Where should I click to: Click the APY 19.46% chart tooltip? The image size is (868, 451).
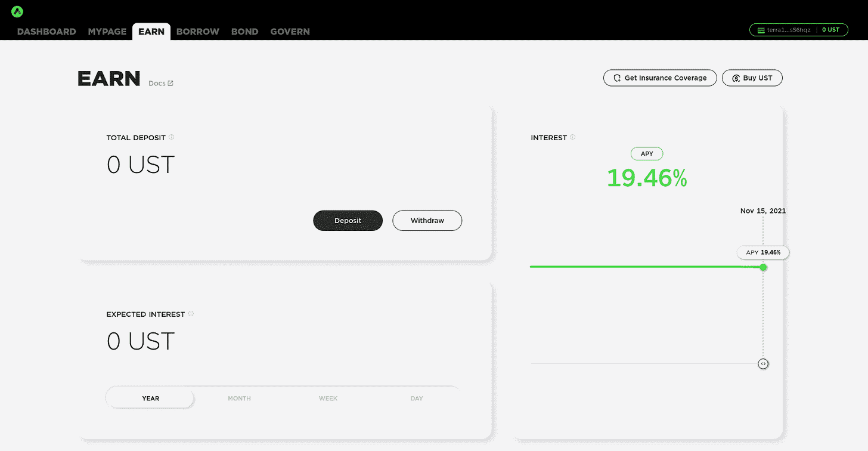[763, 252]
